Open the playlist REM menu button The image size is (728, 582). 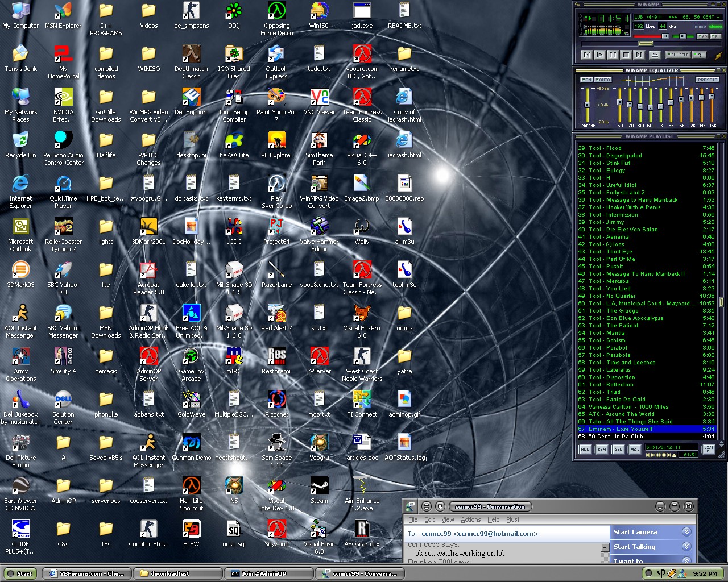[x=602, y=449]
